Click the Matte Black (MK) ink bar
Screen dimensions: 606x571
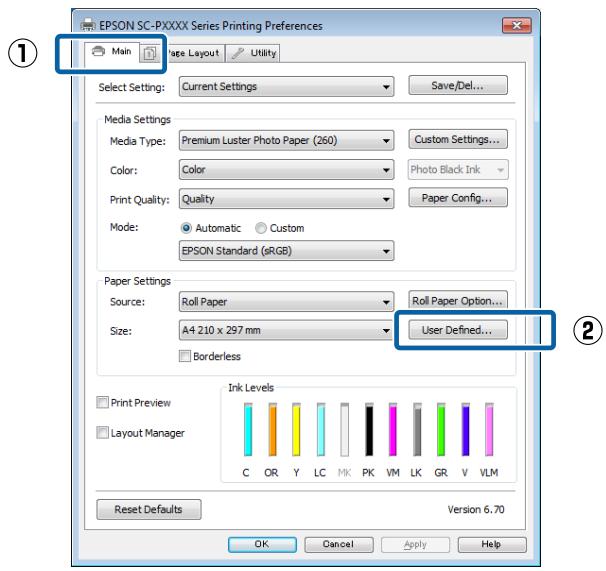coord(345,430)
